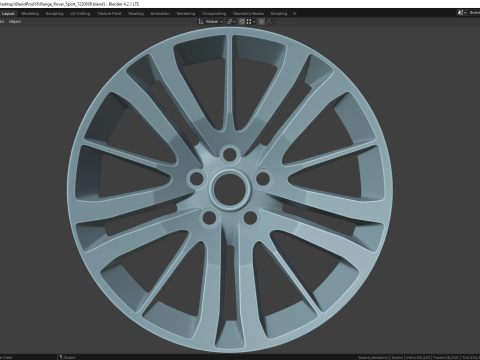480x360 pixels.
Task: Open proportional editing falloff dropdown
Action: coord(270,22)
